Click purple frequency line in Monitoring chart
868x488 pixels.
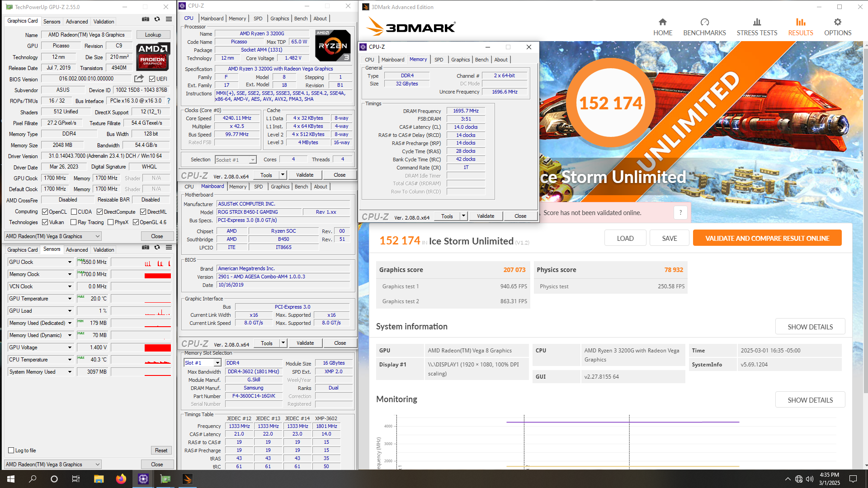point(623,422)
